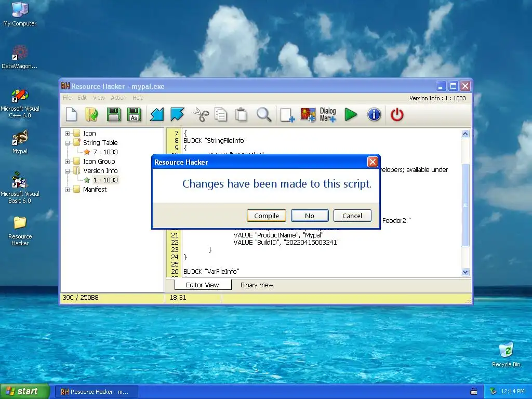Close the Resource Hacker dialog with X
532x399 pixels.
click(373, 162)
